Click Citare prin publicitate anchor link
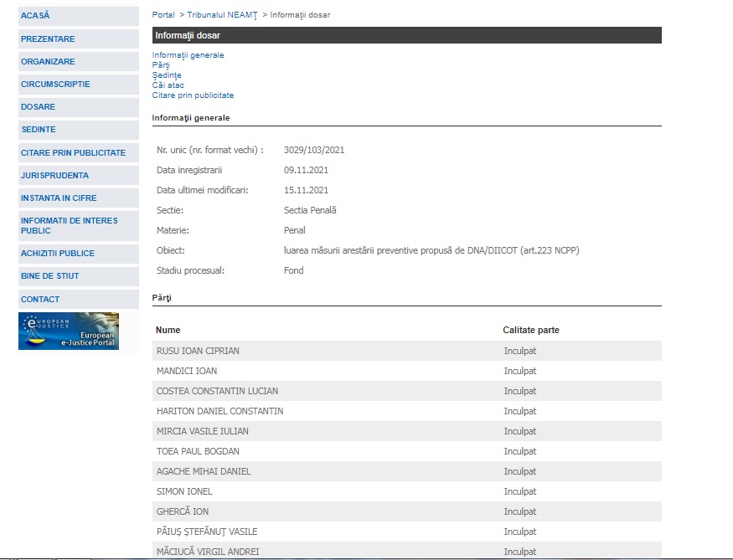 coord(193,95)
